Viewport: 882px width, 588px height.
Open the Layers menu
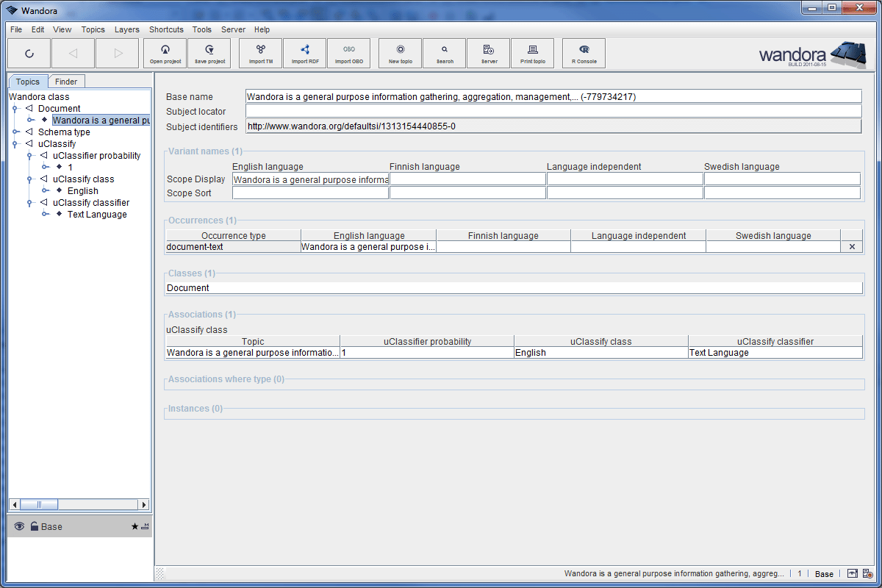click(x=126, y=29)
